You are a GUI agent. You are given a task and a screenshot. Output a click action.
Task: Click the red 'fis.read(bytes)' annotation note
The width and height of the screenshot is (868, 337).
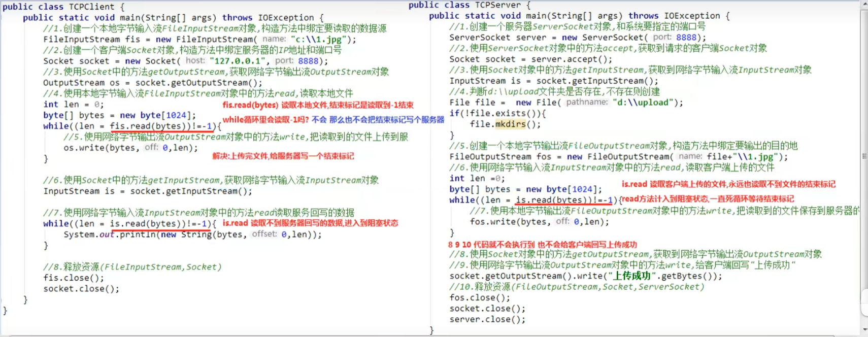[x=318, y=105]
